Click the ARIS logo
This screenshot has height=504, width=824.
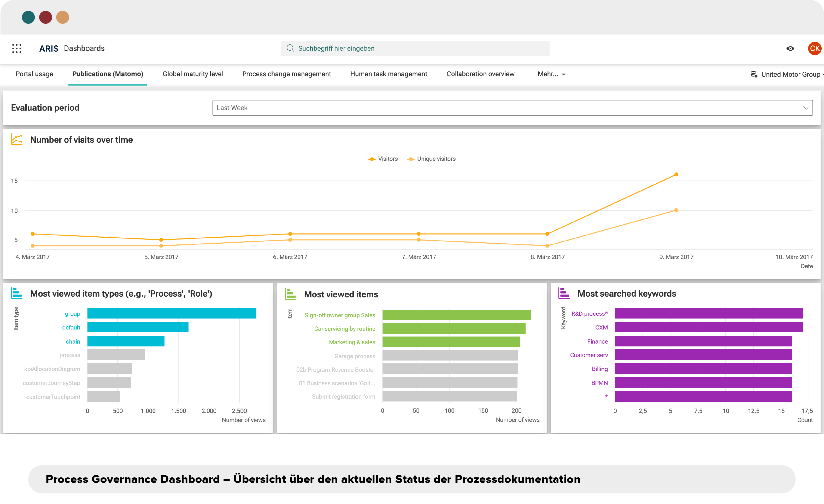click(x=49, y=49)
